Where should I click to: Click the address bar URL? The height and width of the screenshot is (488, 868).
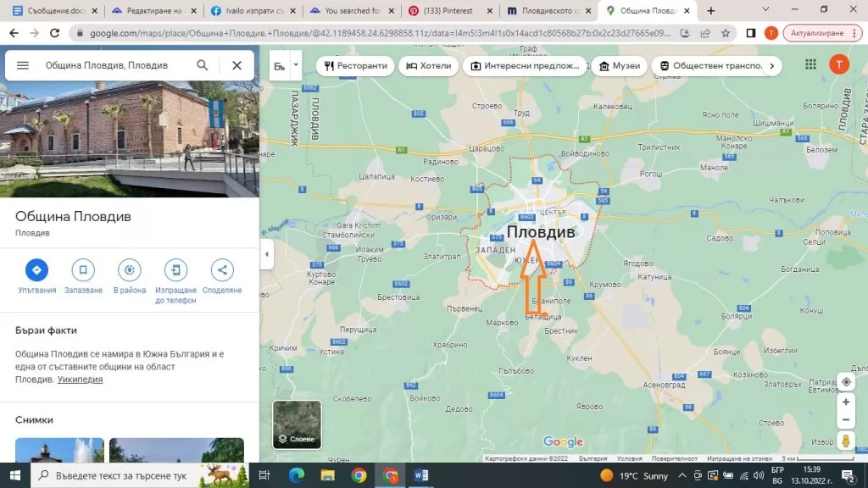(380, 33)
